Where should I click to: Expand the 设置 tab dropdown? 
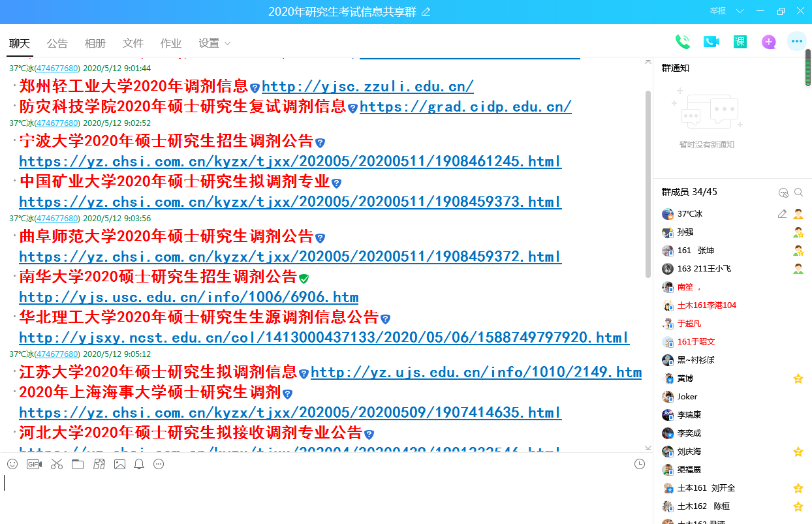[227, 43]
